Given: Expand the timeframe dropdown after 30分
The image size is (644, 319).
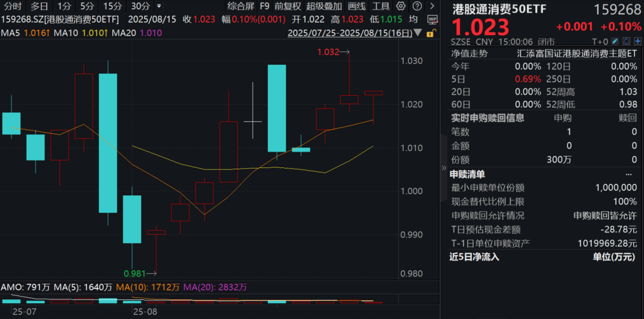Looking at the screenshot, I should (x=158, y=6).
